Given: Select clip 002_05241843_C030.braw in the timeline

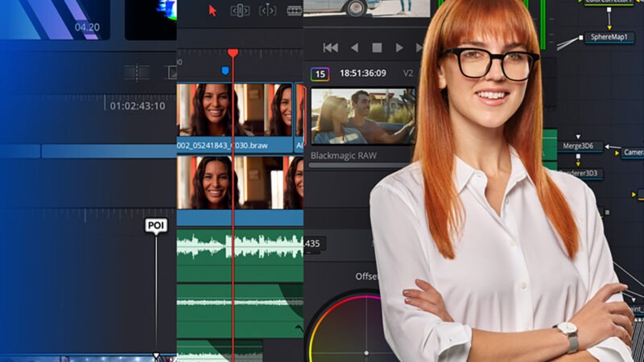Looking at the screenshot, I should (x=234, y=117).
